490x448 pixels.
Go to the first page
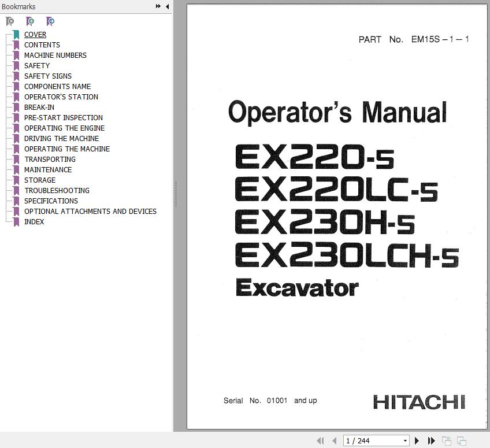click(320, 441)
